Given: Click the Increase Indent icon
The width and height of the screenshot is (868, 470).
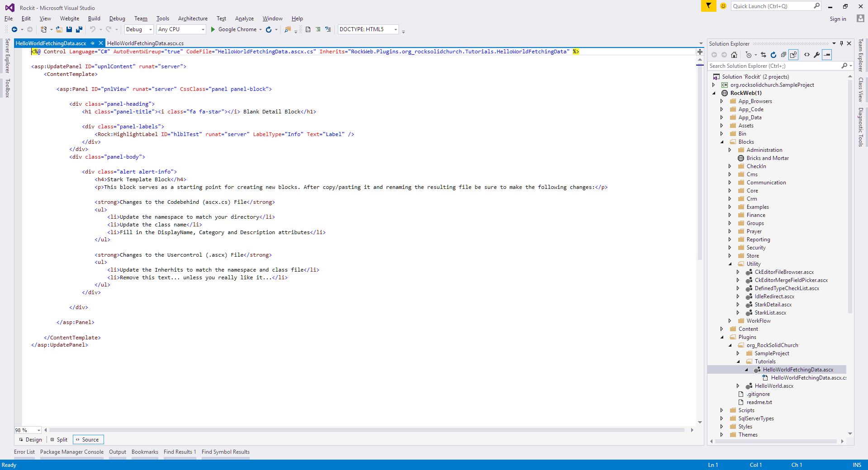Looking at the screenshot, I should pyautogui.click(x=318, y=29).
